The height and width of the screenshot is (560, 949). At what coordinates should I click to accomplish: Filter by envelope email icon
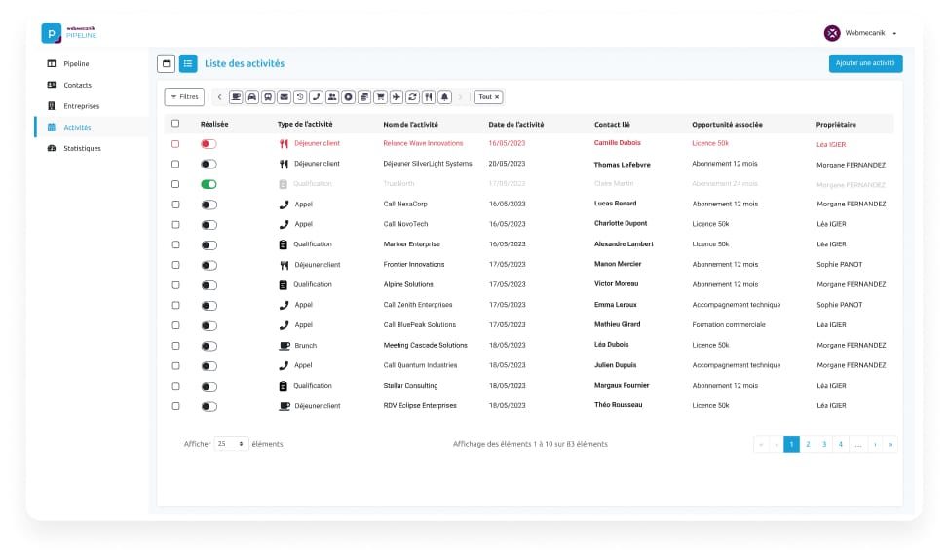point(285,97)
